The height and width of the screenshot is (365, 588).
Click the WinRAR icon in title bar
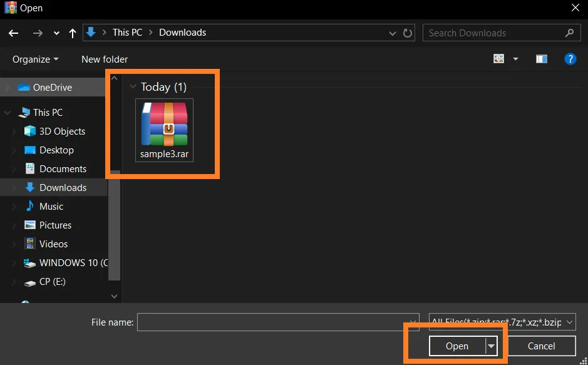pyautogui.click(x=11, y=8)
